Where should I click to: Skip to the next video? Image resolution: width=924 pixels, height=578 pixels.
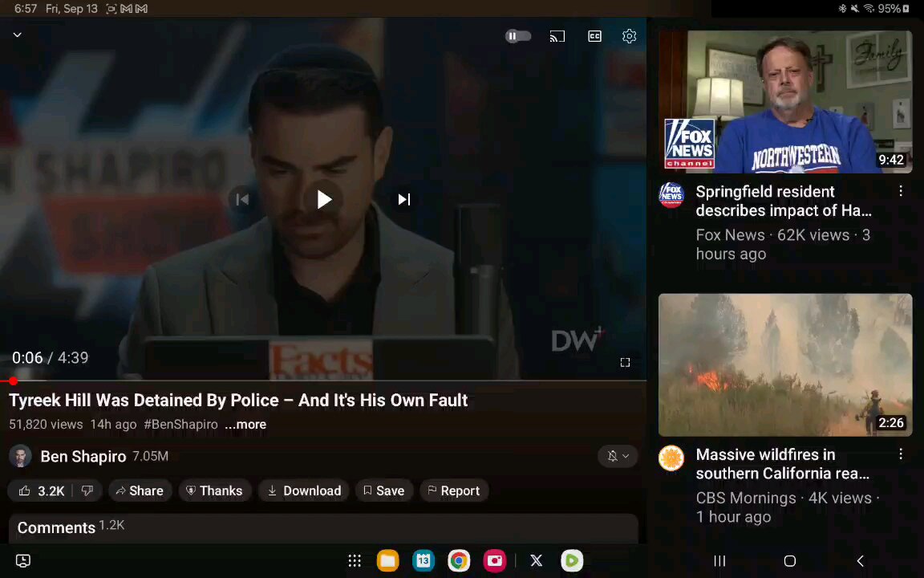click(x=403, y=199)
